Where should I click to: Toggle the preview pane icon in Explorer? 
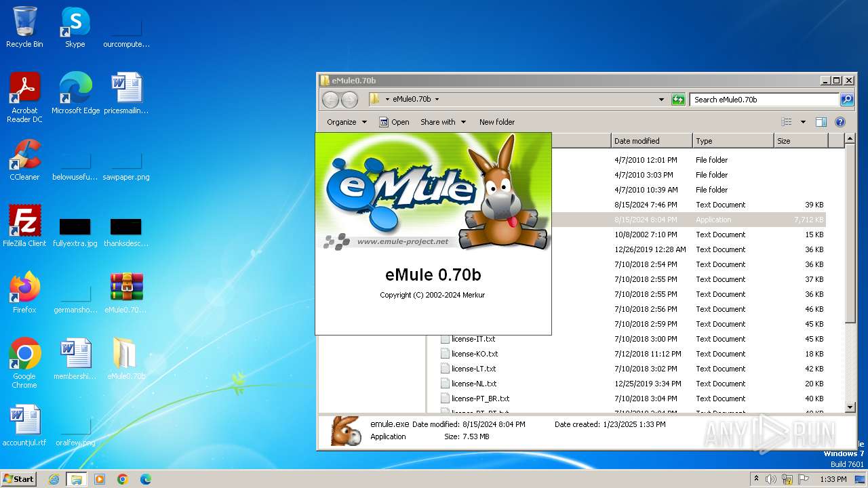[x=821, y=122]
